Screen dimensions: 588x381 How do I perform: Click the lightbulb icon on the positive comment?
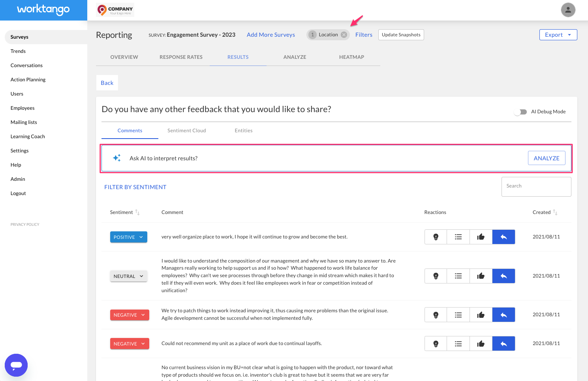[x=436, y=237]
